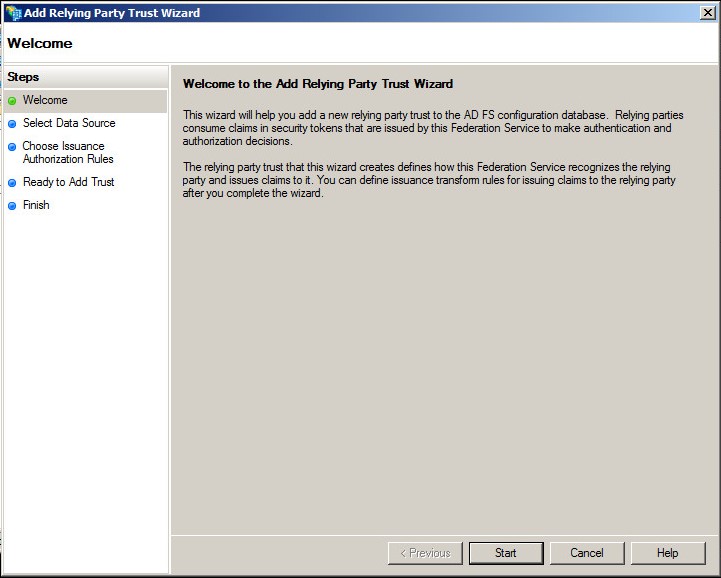Screen dimensions: 721x578
Task: Click the disabled Previous button
Action: [425, 553]
